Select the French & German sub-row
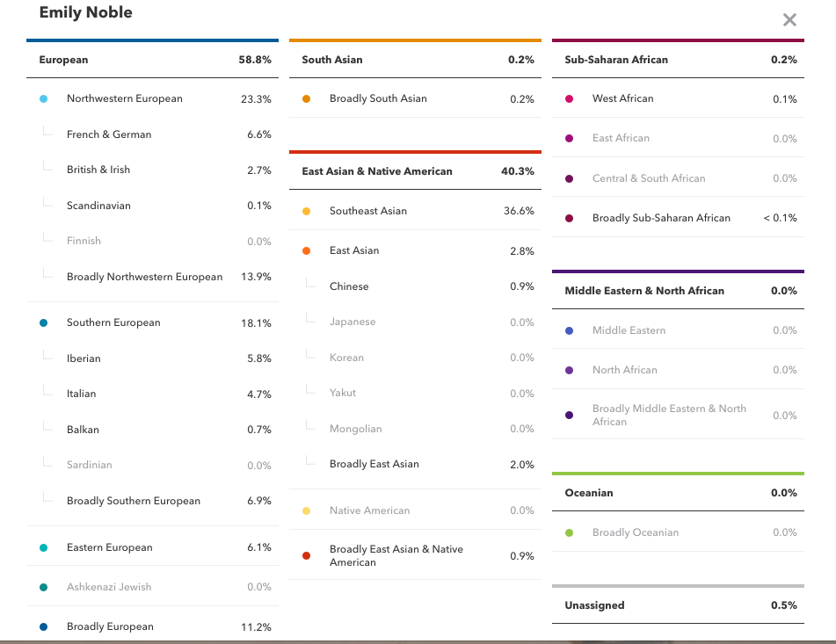 click(109, 134)
